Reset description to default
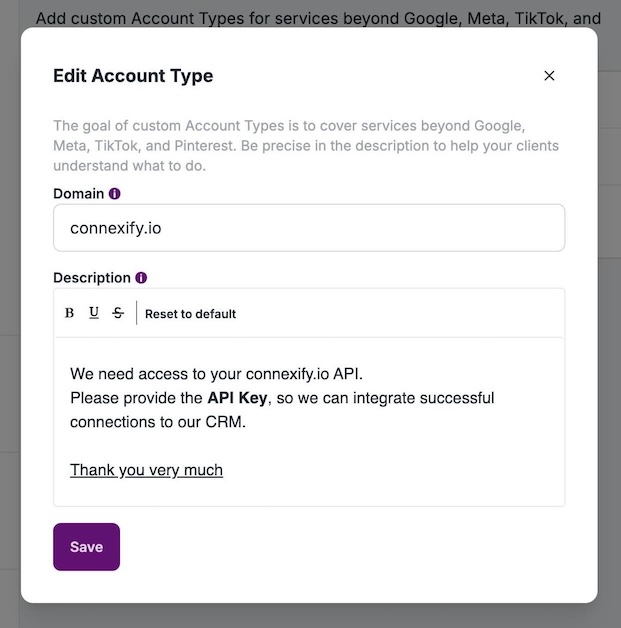 pyautogui.click(x=190, y=314)
